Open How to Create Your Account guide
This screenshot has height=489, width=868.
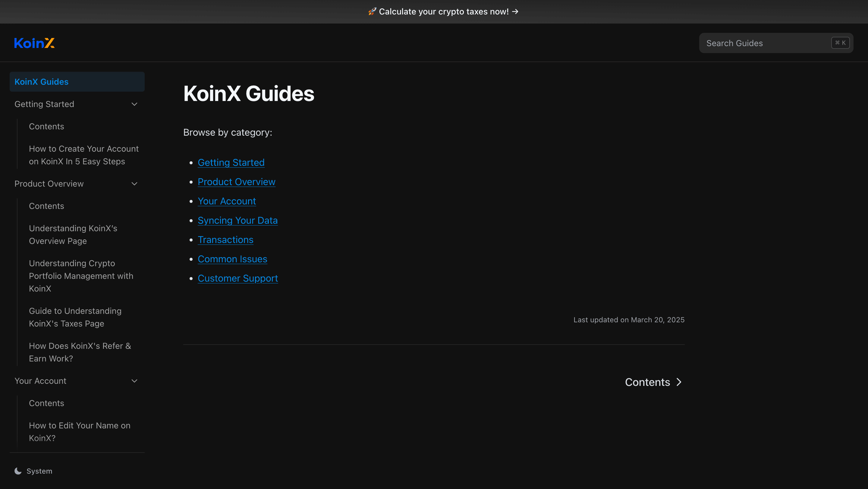83,155
